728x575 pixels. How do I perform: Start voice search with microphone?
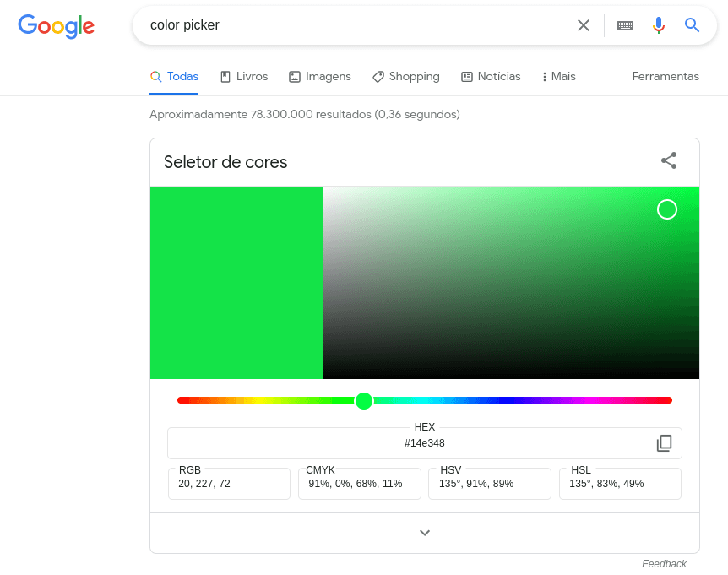[659, 25]
